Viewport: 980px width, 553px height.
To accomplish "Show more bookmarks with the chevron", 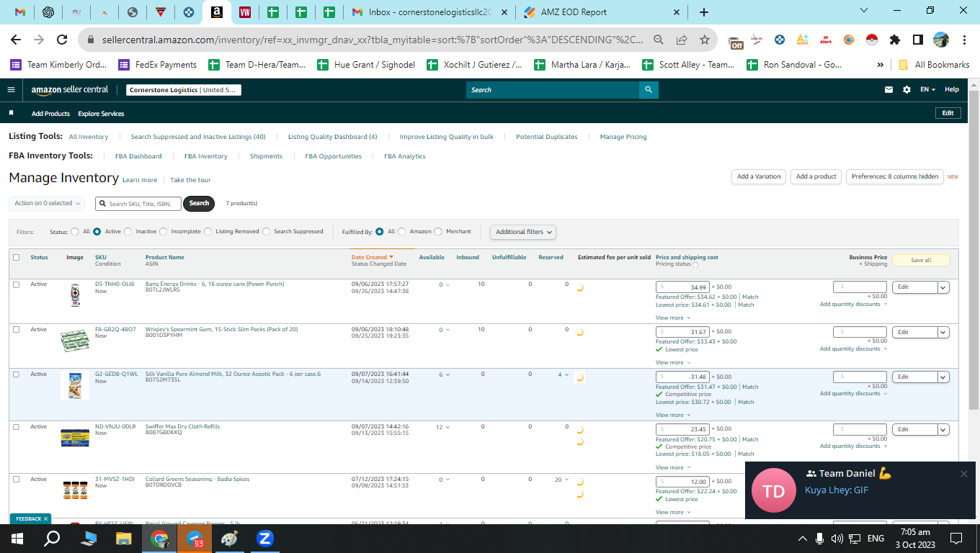I will coord(881,65).
